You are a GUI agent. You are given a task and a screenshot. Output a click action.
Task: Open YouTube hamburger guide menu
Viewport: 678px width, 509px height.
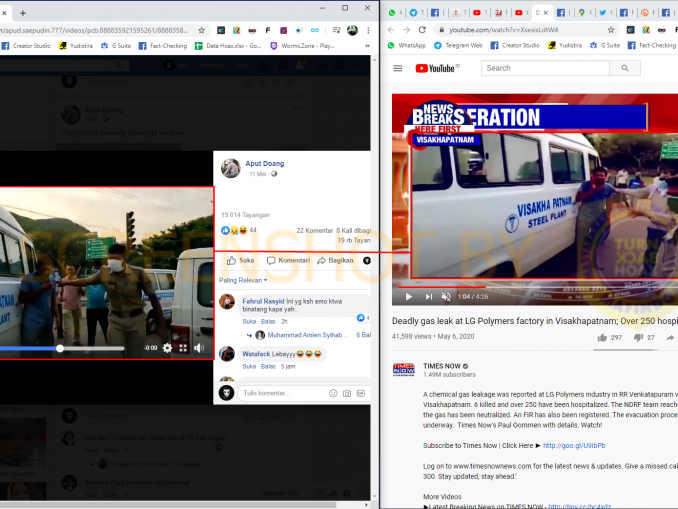pyautogui.click(x=398, y=68)
